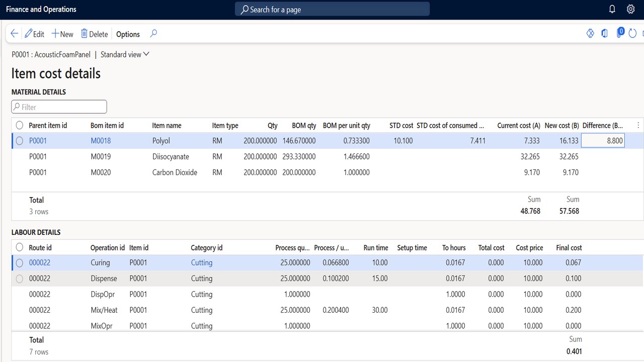
Task: Click the P0001 : AcousticFoamPanel record title
Action: 51,54
